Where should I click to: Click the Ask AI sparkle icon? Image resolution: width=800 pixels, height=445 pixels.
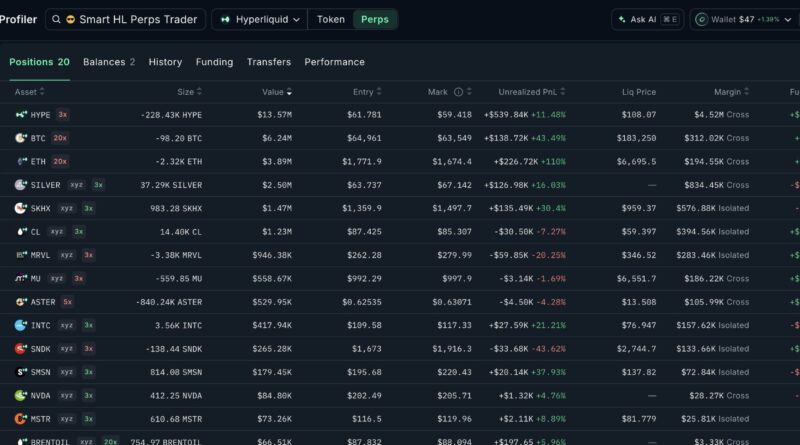pyautogui.click(x=622, y=19)
